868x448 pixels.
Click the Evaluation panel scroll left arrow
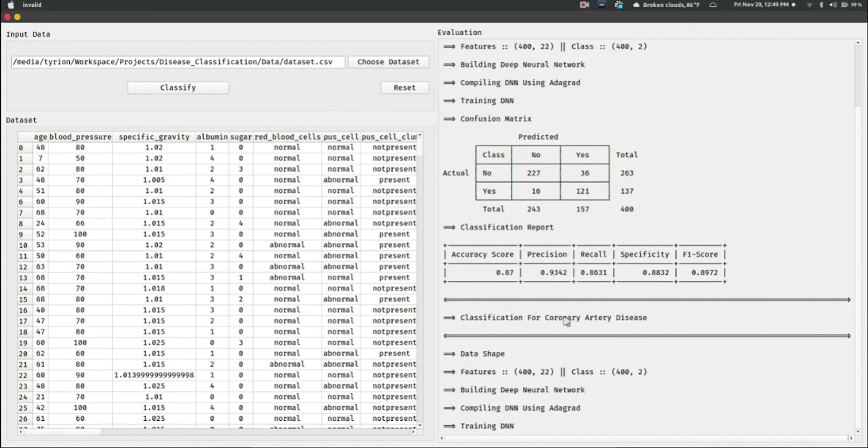441,438
